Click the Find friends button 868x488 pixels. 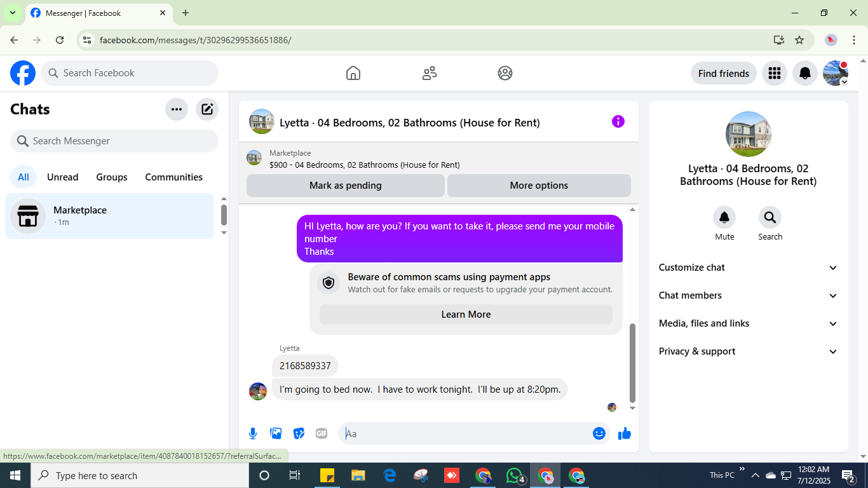click(x=723, y=73)
